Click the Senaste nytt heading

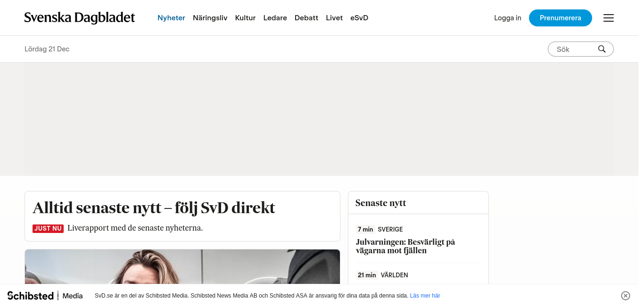[x=380, y=203]
